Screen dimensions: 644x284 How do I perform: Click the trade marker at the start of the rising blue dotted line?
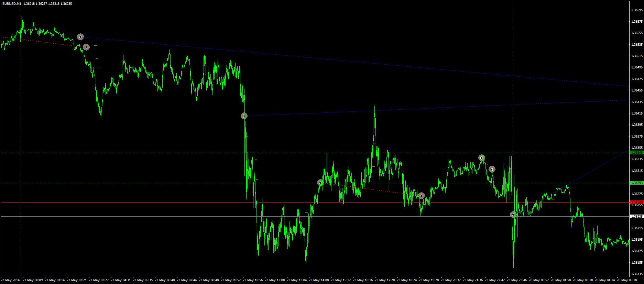pos(244,116)
